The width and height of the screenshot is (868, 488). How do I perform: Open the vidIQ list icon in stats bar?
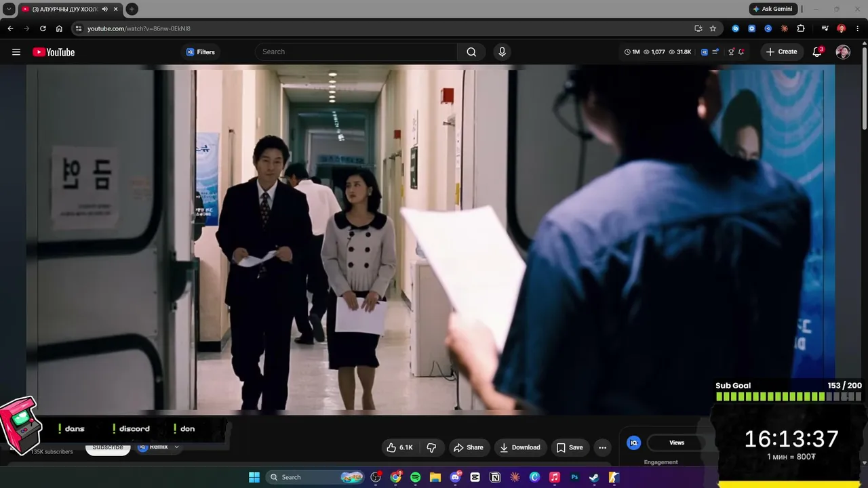(715, 52)
